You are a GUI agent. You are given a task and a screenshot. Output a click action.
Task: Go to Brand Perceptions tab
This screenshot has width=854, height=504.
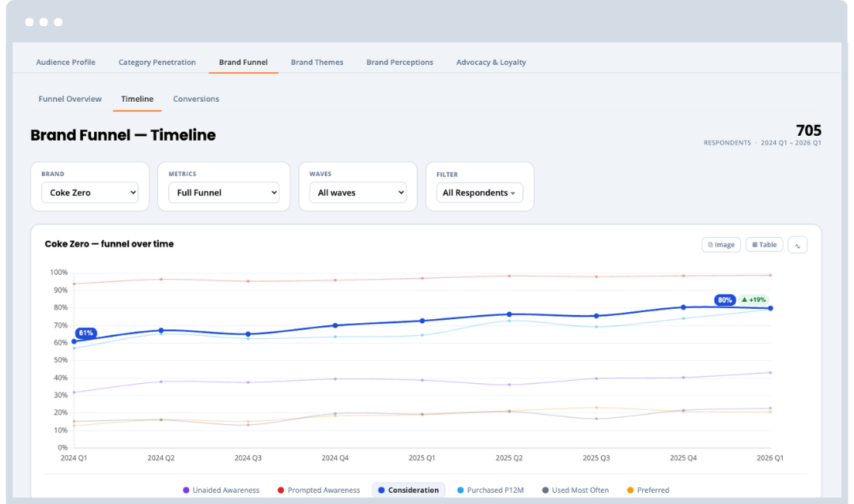(400, 62)
